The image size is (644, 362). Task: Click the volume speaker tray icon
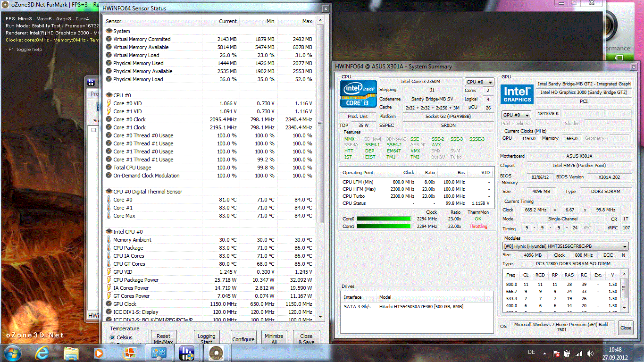(591, 353)
